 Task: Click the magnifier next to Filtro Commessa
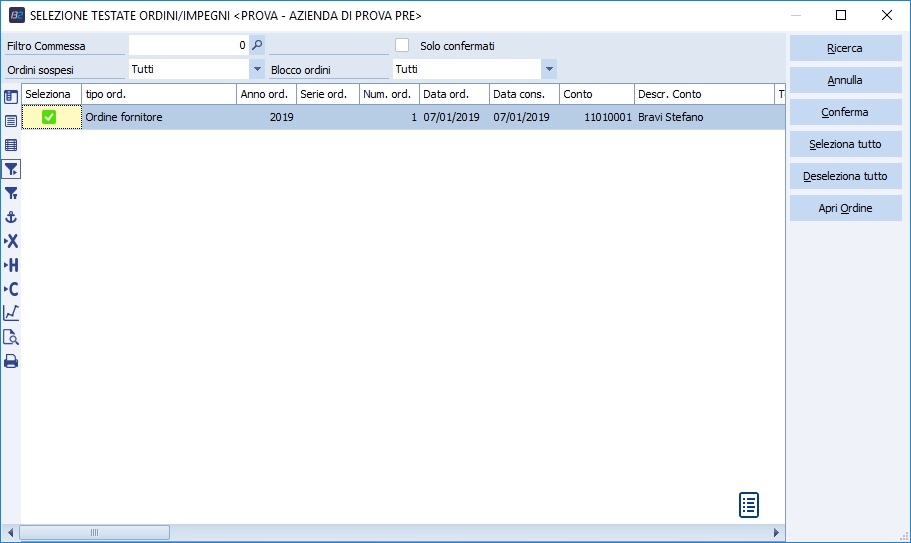[x=257, y=45]
